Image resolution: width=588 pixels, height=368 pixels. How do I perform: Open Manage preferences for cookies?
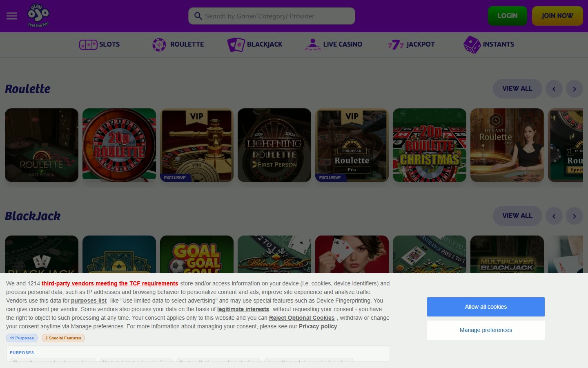click(486, 330)
